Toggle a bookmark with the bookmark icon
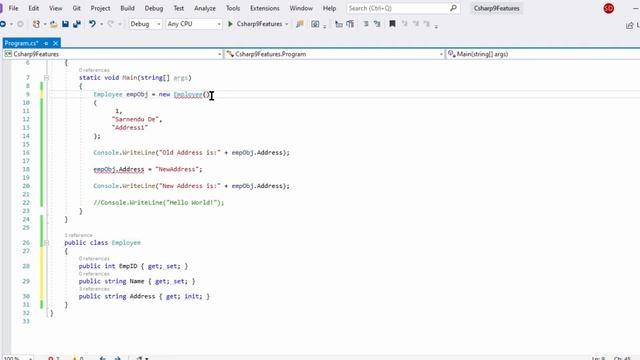This screenshot has width=640, height=360. point(392,24)
